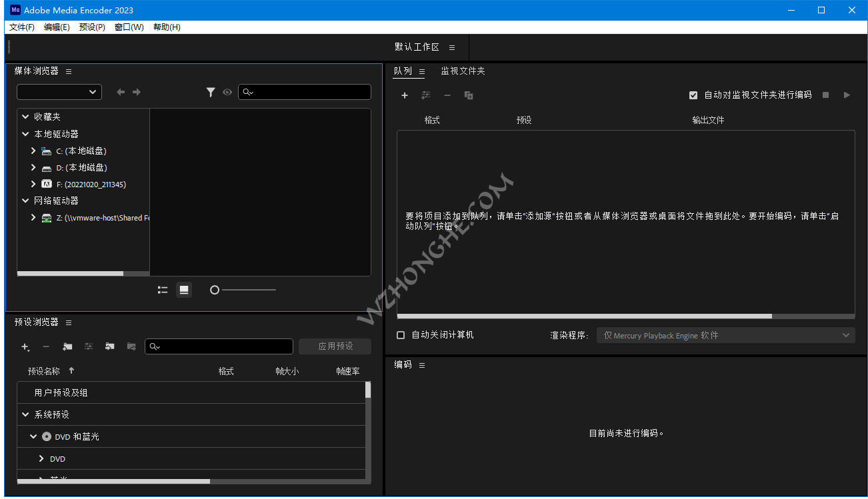Switch to the 监视文件夹 tab
The image size is (868, 499).
463,71
